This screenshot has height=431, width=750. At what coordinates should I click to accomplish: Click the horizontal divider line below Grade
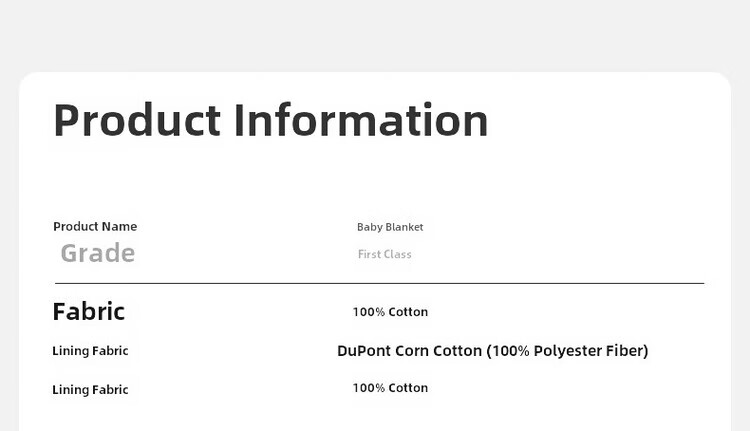click(x=380, y=284)
